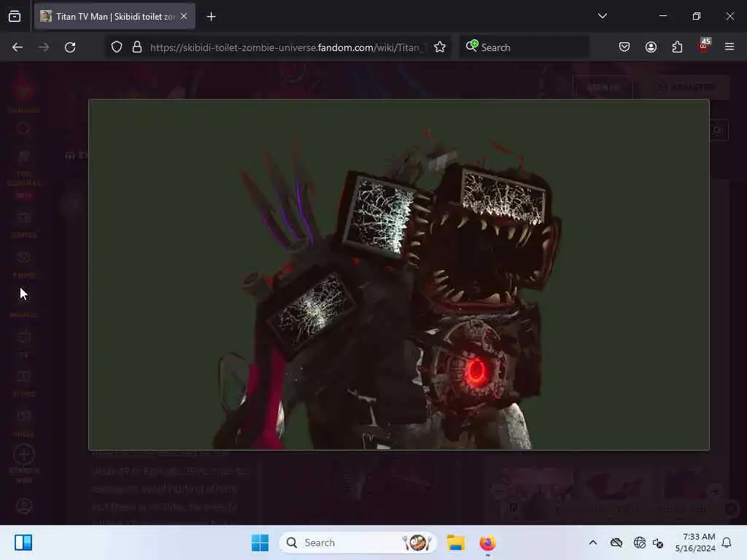The image size is (747, 560).
Task: Select the Titan TV Man browser tab
Action: click(x=115, y=17)
